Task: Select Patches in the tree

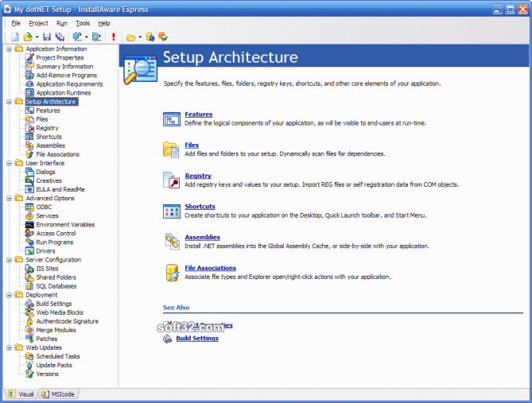Action: coord(47,339)
